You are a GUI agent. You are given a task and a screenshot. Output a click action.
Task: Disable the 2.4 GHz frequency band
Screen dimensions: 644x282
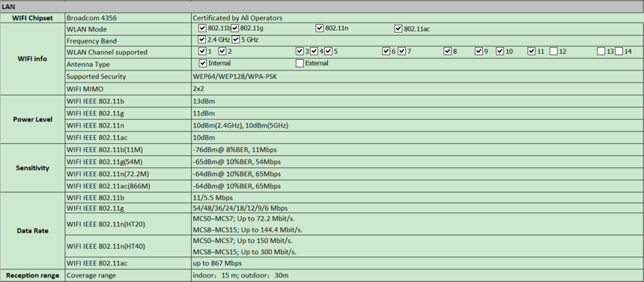click(x=201, y=40)
